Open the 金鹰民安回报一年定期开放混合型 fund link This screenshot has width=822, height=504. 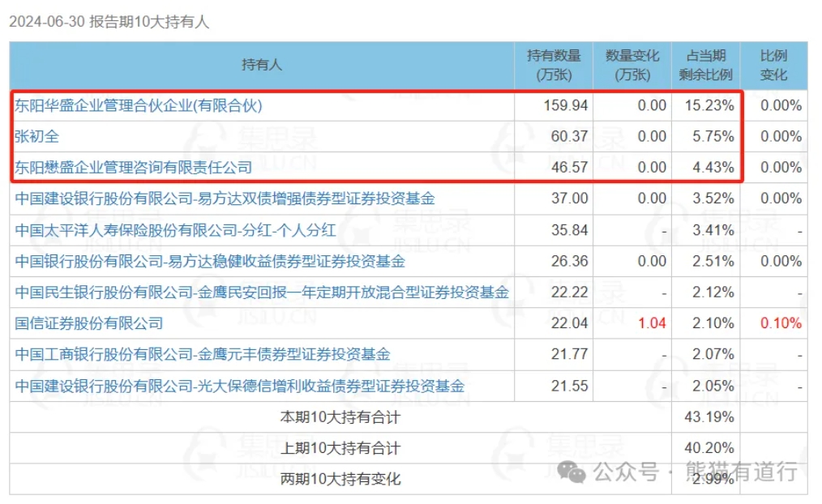(262, 292)
